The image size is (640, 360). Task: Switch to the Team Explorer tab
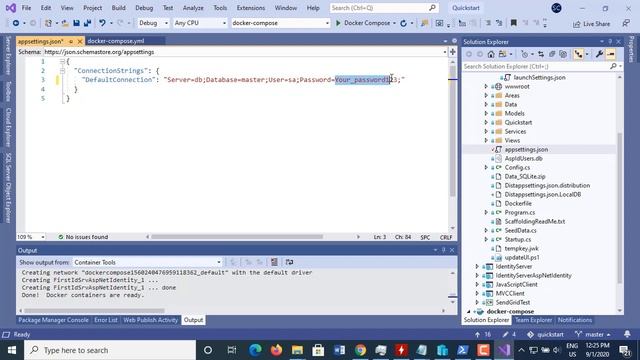point(533,320)
